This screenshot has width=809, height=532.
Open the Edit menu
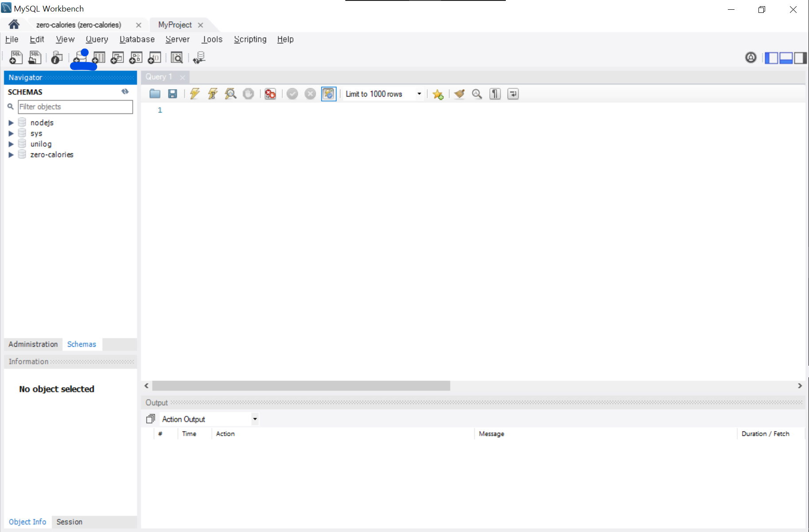point(37,39)
